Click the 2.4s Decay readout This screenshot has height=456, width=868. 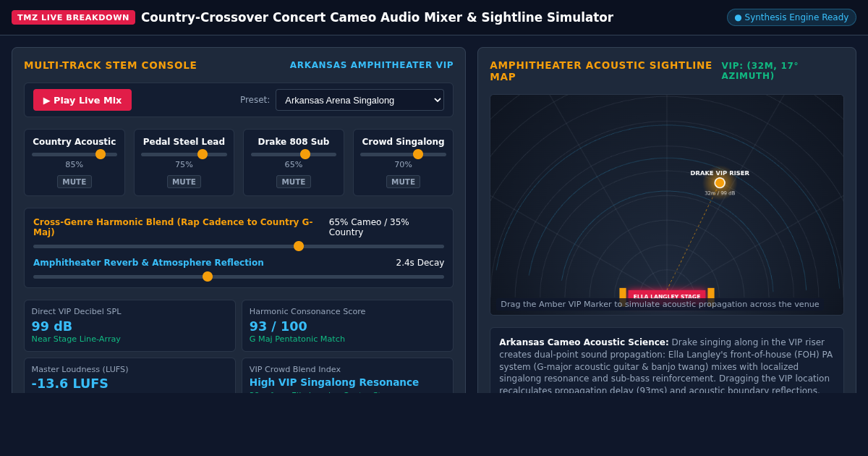(x=420, y=263)
